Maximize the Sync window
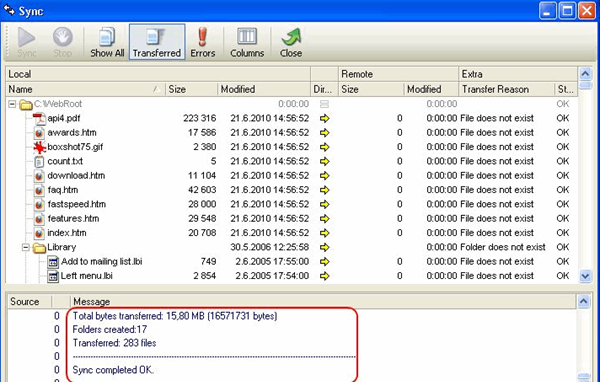This screenshot has height=382, width=600. (567, 11)
